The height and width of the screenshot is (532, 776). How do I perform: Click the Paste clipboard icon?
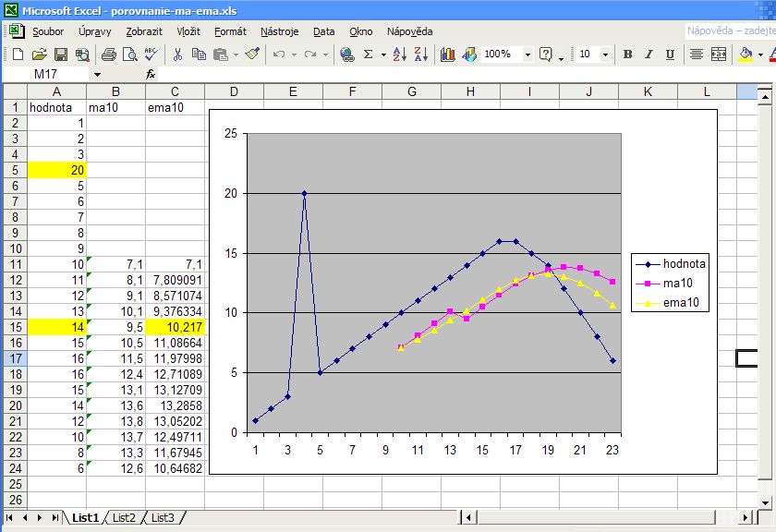220,54
